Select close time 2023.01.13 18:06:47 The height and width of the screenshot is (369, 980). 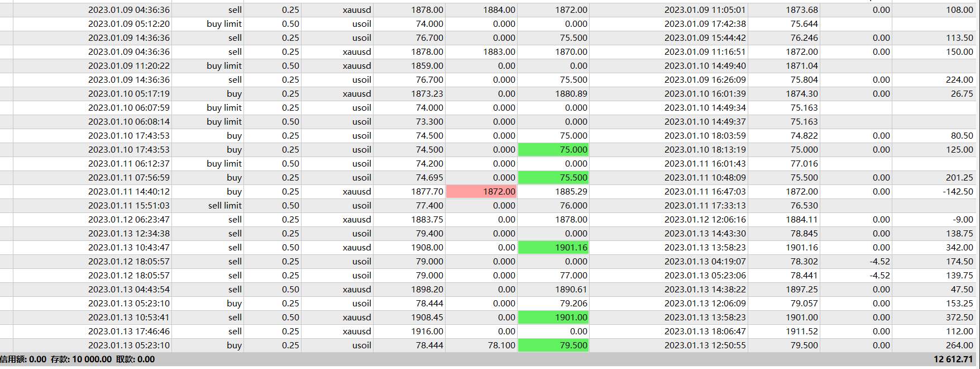[705, 332]
